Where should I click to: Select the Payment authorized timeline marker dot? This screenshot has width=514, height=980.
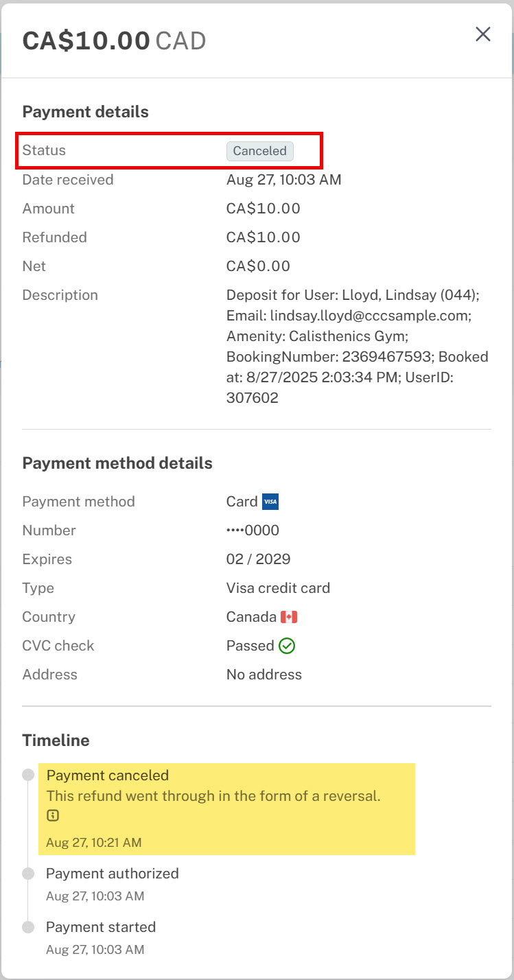[x=28, y=874]
